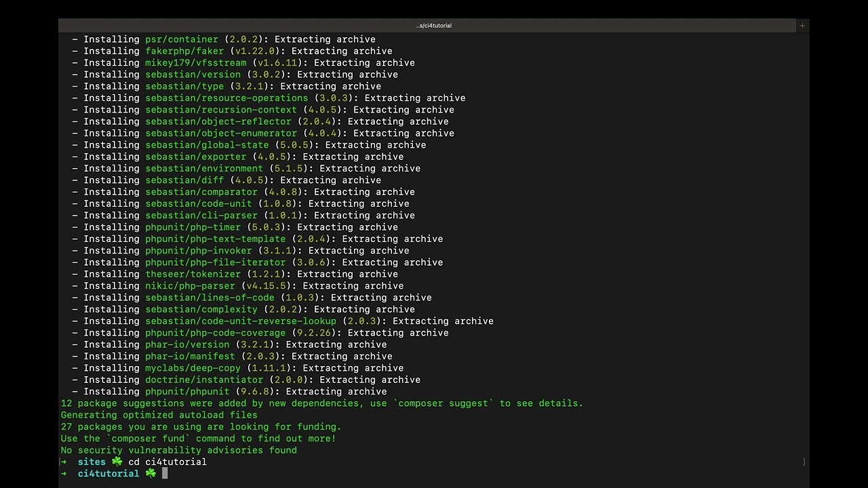This screenshot has height=488, width=868.
Task: Click the 'composer fund' command hint line
Action: [199, 439]
